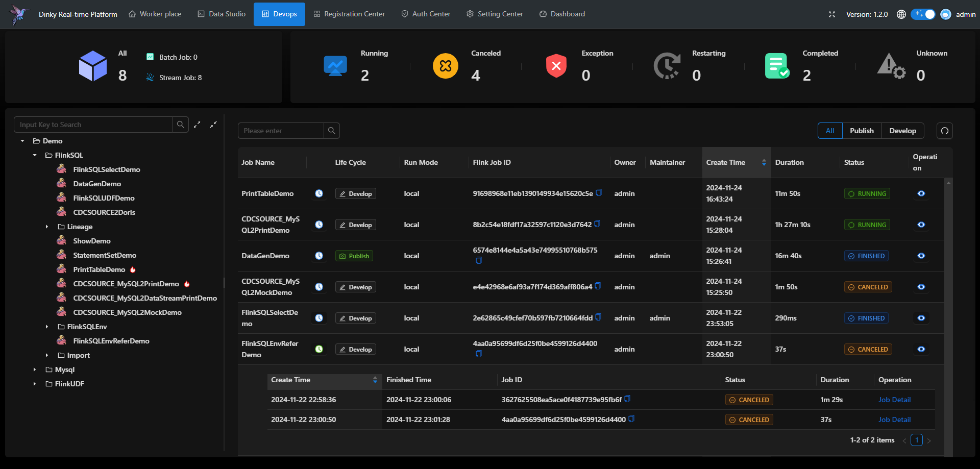Click the refresh button beside Develop
The image size is (980, 469).
(x=945, y=131)
